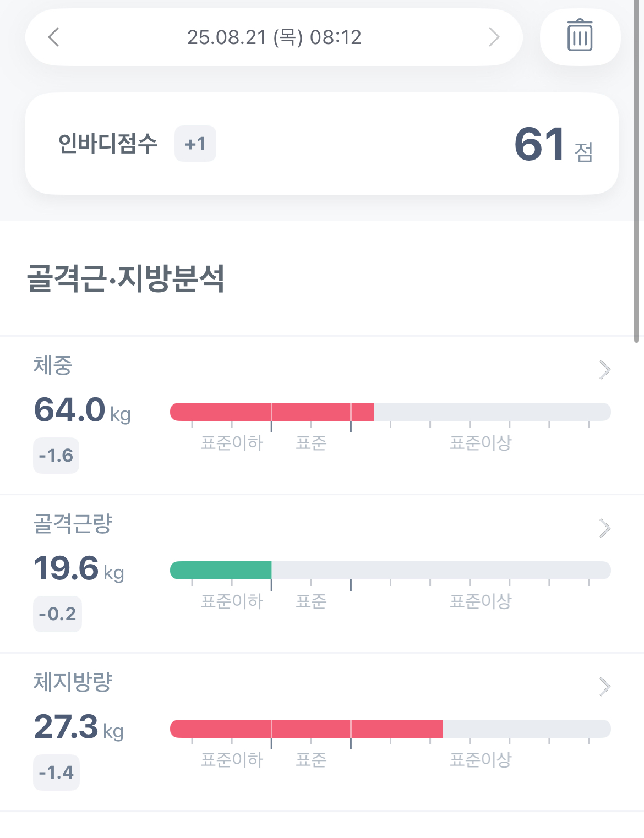Expand the 골격근량 detail chevron
The width and height of the screenshot is (644, 838).
tap(604, 528)
